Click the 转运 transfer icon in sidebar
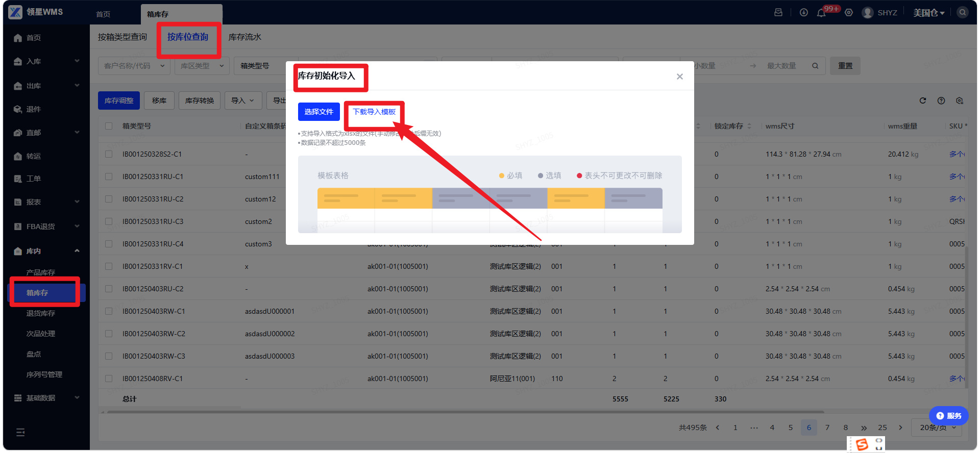980x453 pixels. tap(18, 156)
